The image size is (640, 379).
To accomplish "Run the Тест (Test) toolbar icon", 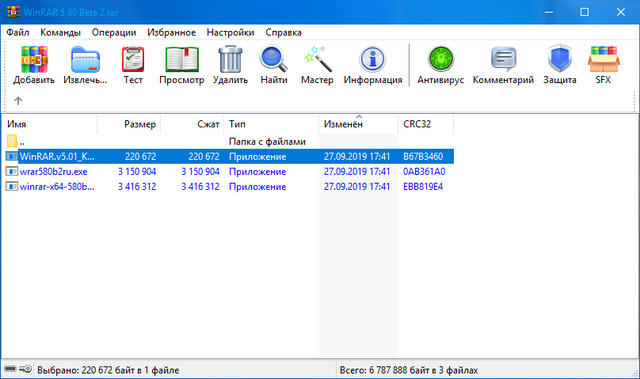I will click(x=133, y=60).
